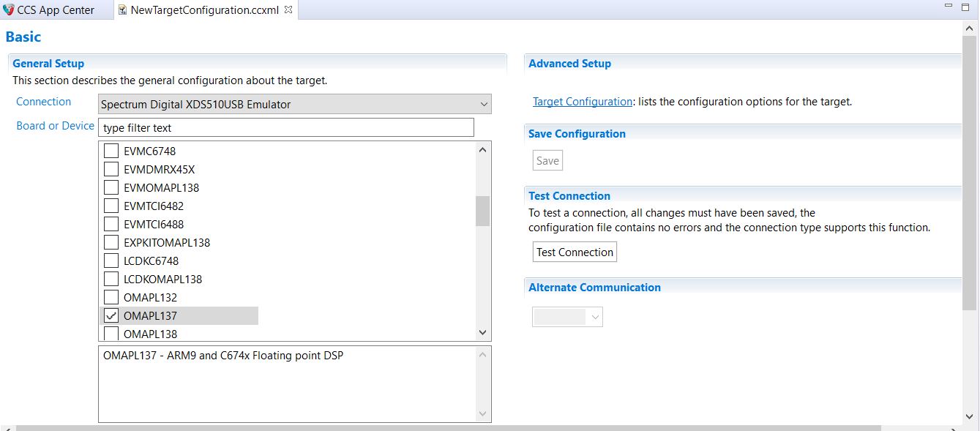Close the NewTargetConfiguration.ccxml editor tab

coord(288,10)
